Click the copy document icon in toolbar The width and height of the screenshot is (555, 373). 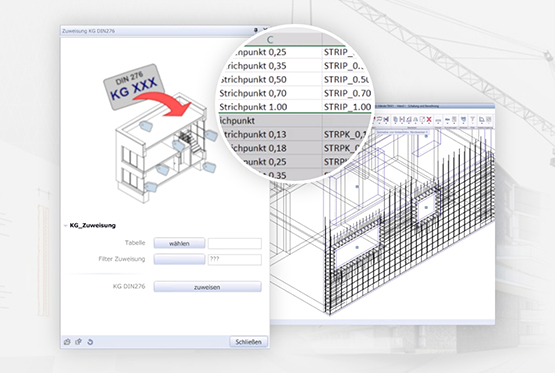click(x=395, y=119)
